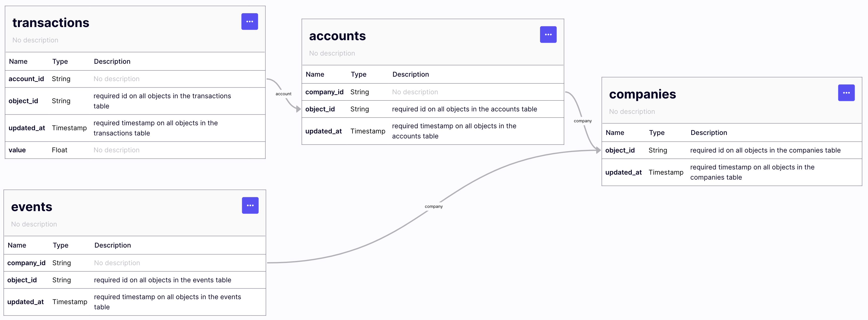Open the options menu on accounts table
Image resolution: width=868 pixels, height=320 pixels.
[x=548, y=34]
